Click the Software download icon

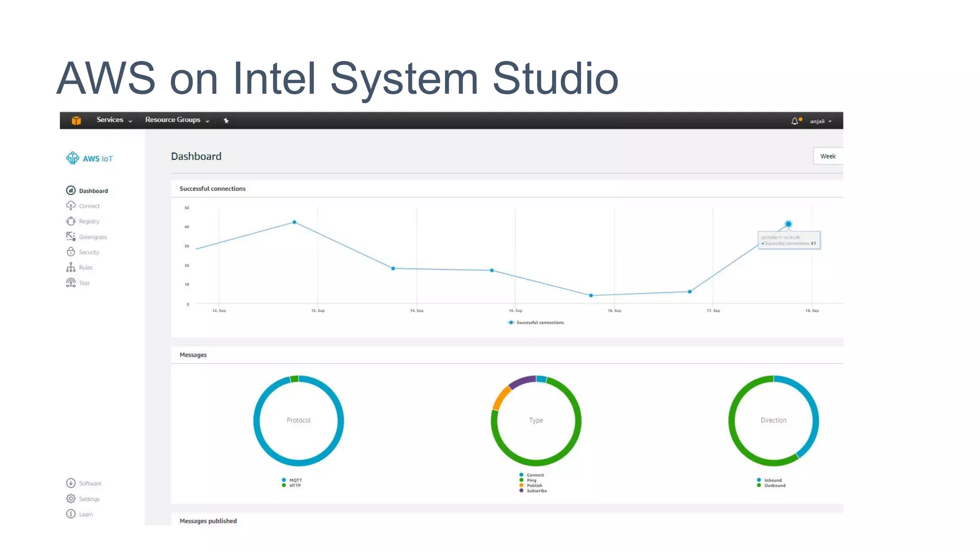[71, 483]
